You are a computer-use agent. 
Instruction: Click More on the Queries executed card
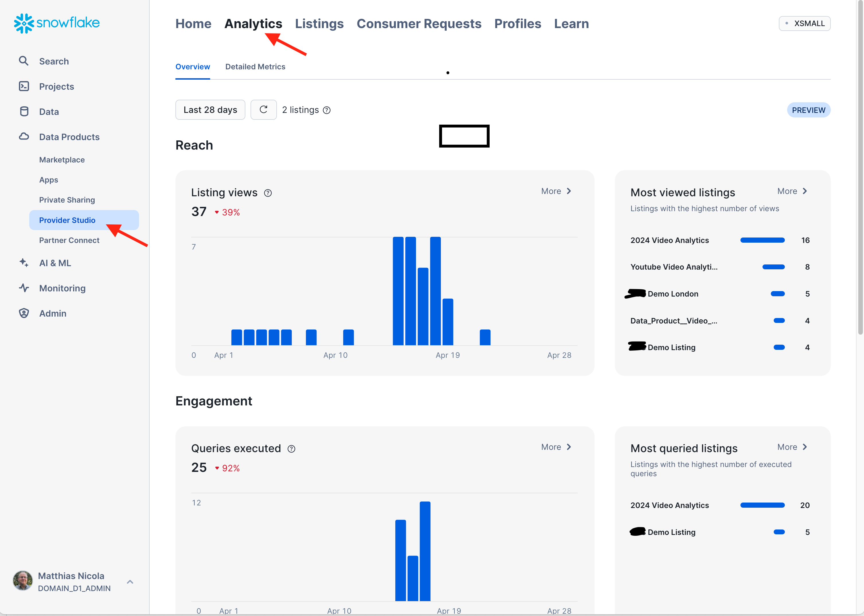pos(556,447)
